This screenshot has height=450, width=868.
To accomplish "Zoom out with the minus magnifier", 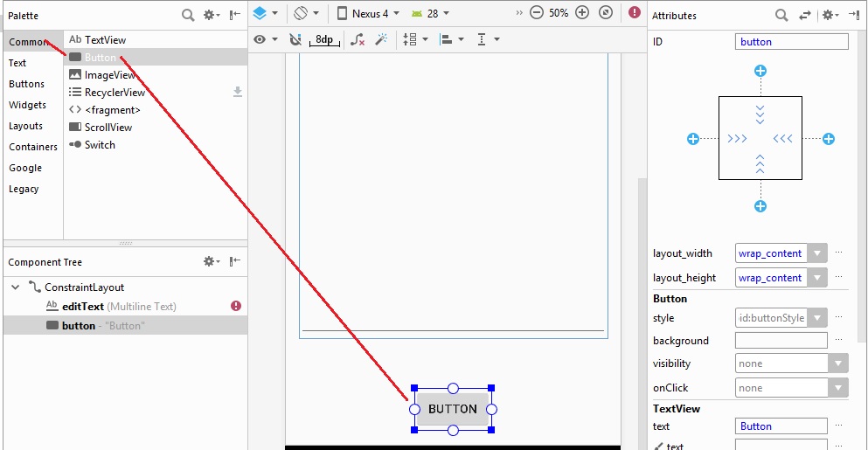I will pos(537,13).
